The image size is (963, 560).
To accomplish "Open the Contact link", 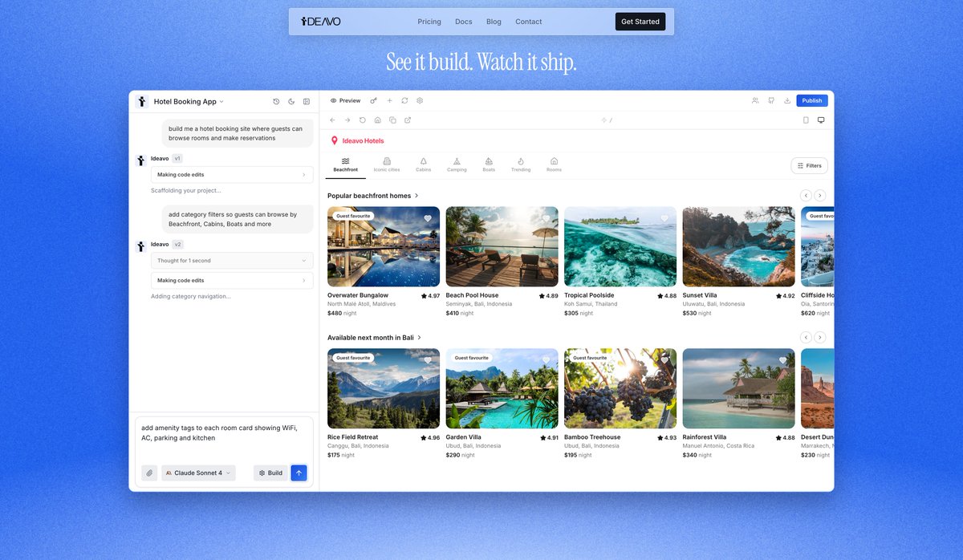I will [529, 22].
